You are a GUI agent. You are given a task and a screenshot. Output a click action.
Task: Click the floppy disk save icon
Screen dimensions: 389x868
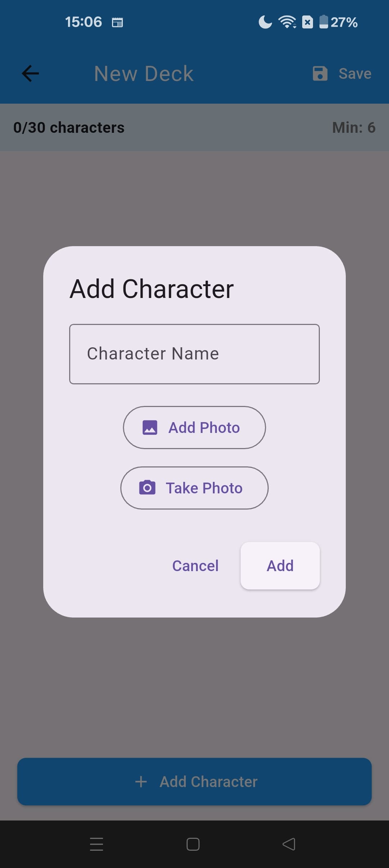click(320, 73)
